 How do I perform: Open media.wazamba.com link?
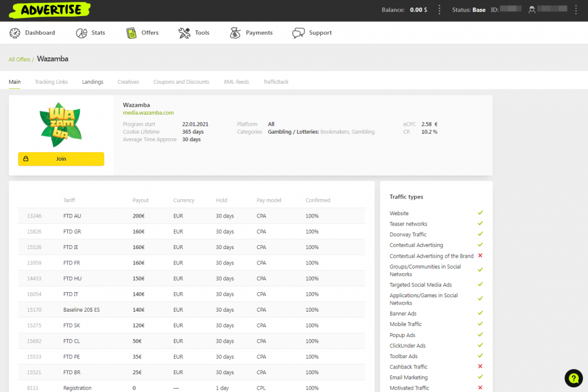(148, 112)
